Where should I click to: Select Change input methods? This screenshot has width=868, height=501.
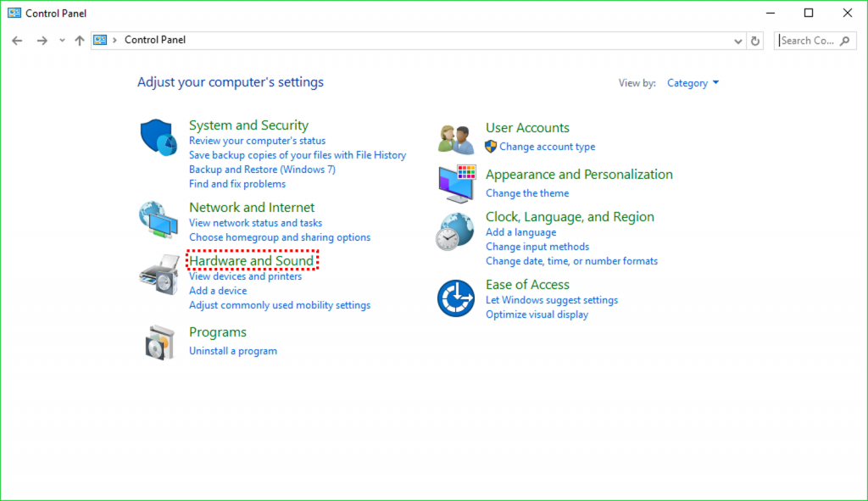click(537, 247)
